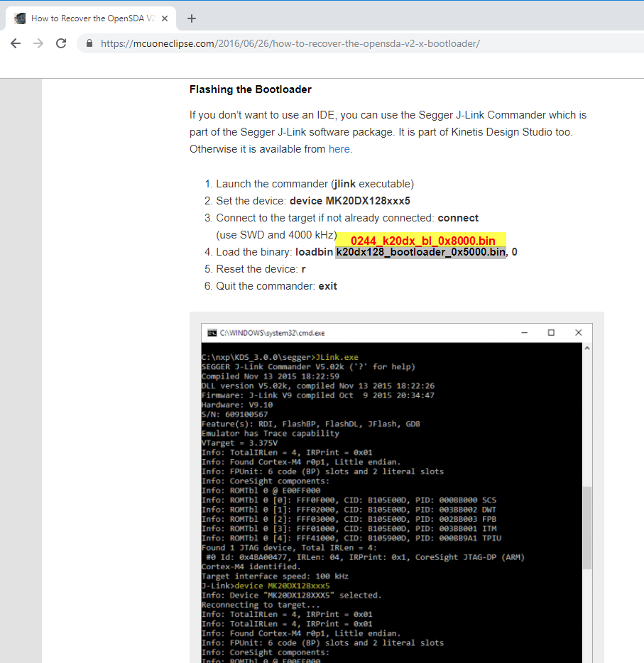The width and height of the screenshot is (644, 663).
Task: Follow the 'here' link to Segger download
Action: tap(339, 149)
